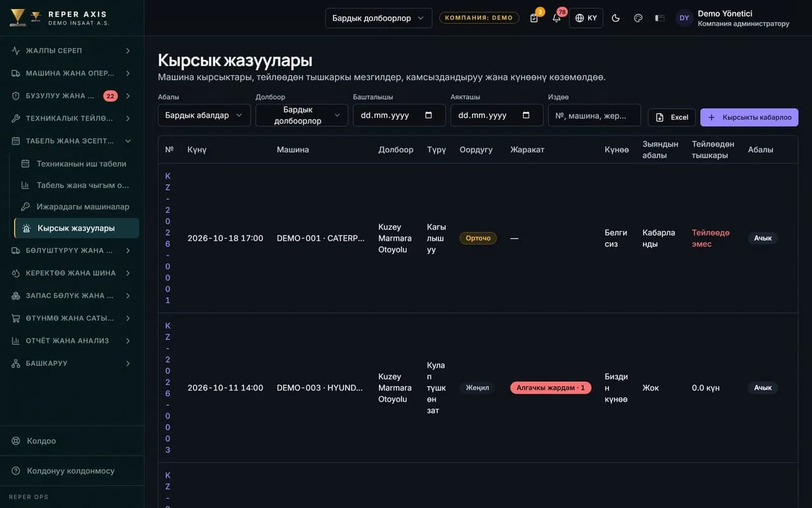Viewport: 812px width, 508px height.
Task: Open record link KZ-2026-00001
Action: (167, 238)
